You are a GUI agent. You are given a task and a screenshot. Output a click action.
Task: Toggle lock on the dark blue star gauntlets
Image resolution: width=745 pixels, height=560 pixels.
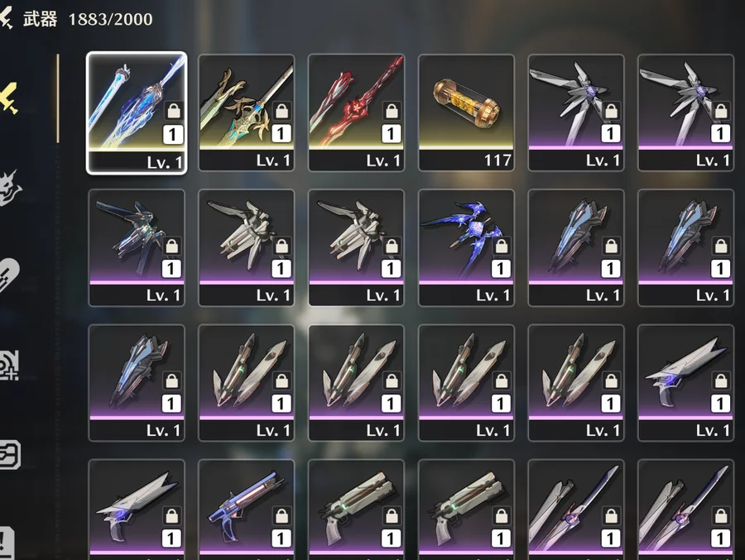coord(502,246)
